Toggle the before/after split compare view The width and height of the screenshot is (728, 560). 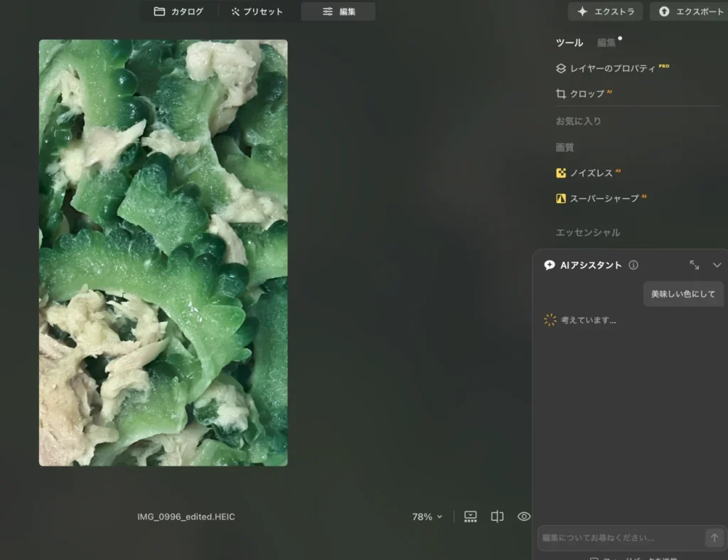[497, 517]
